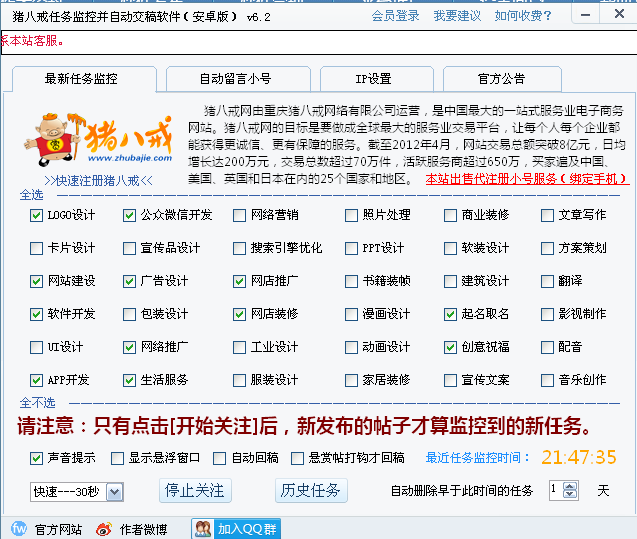This screenshot has width=637, height=539.
Task: Check the 动画设计 checkbox
Action: coord(351,347)
